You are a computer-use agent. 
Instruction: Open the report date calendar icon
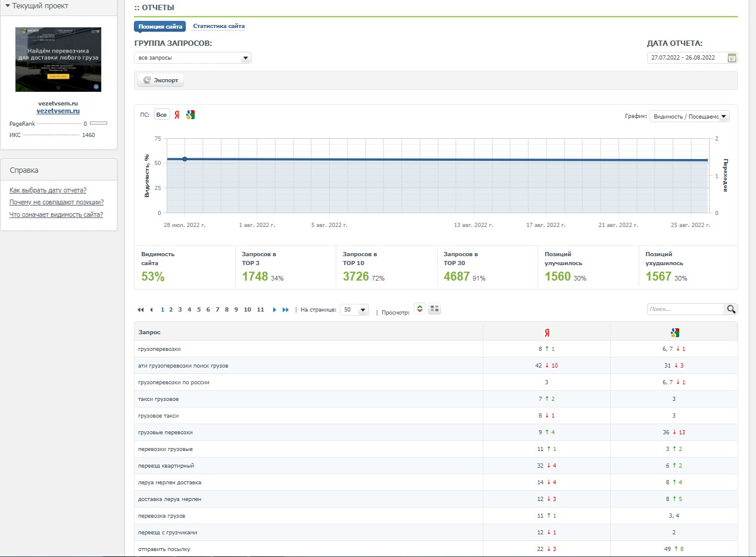[732, 58]
